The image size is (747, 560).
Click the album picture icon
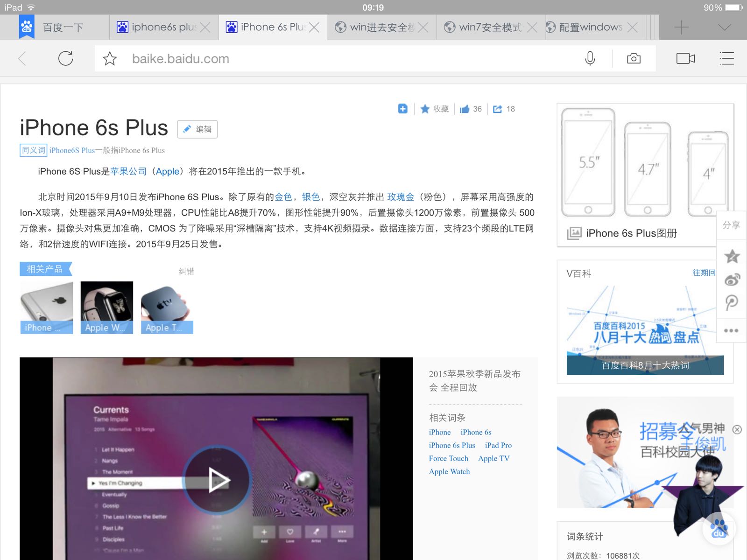tap(574, 233)
